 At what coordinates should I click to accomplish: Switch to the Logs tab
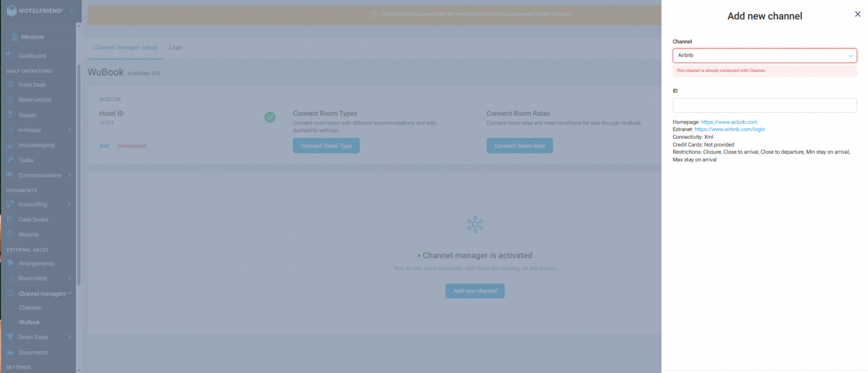175,48
